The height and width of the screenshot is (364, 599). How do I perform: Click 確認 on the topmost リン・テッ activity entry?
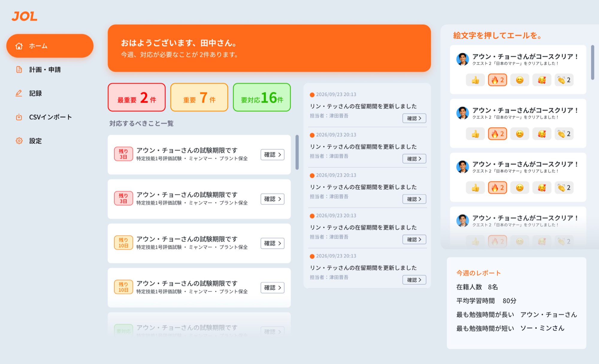[x=414, y=118]
